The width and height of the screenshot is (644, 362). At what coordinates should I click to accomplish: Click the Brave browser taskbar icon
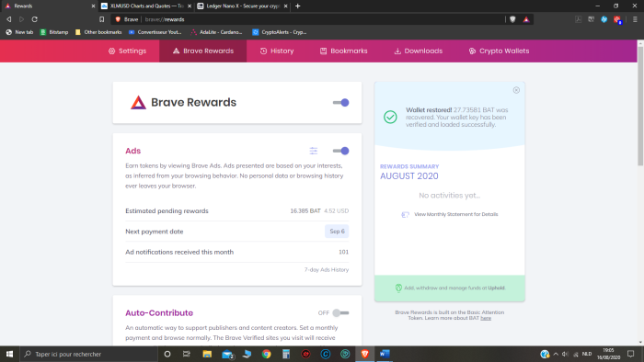364,354
